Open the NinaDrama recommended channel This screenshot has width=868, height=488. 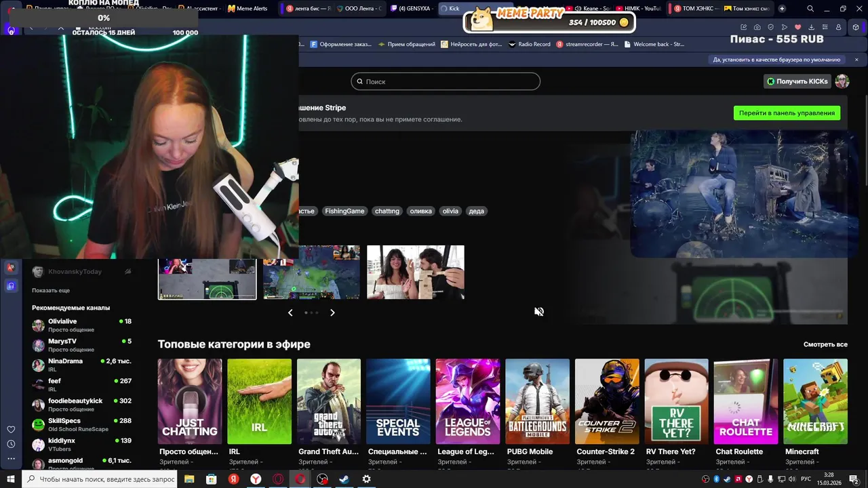coord(81,365)
